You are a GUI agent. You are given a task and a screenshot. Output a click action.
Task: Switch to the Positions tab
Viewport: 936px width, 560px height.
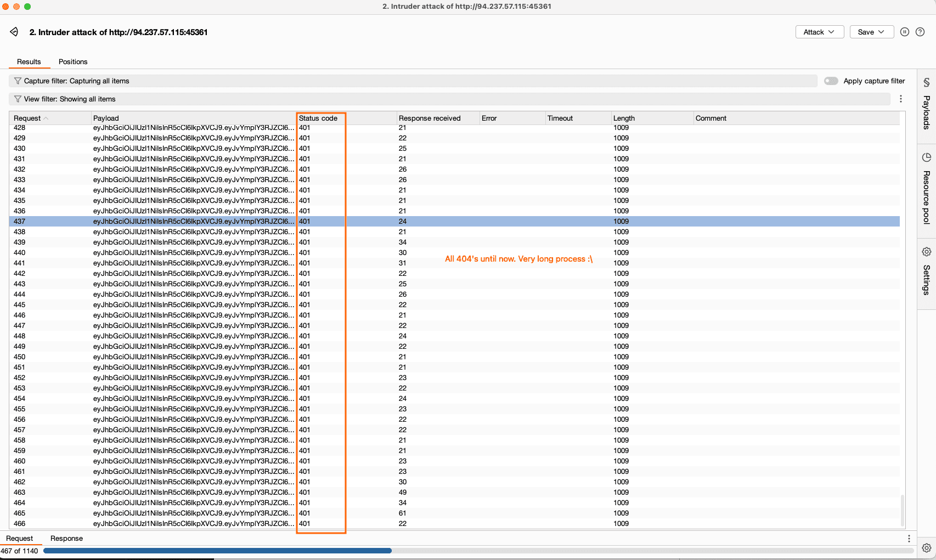tap(73, 62)
